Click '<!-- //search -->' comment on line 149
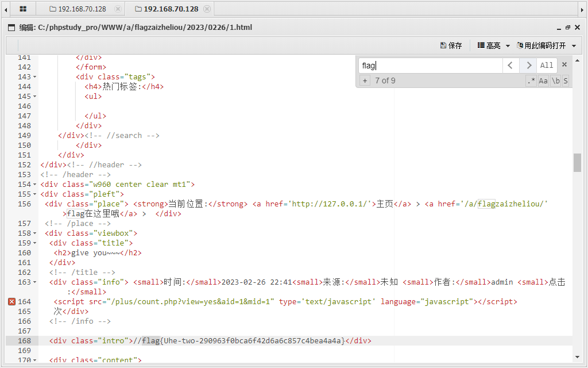The width and height of the screenshot is (588, 368). pyautogui.click(x=122, y=136)
